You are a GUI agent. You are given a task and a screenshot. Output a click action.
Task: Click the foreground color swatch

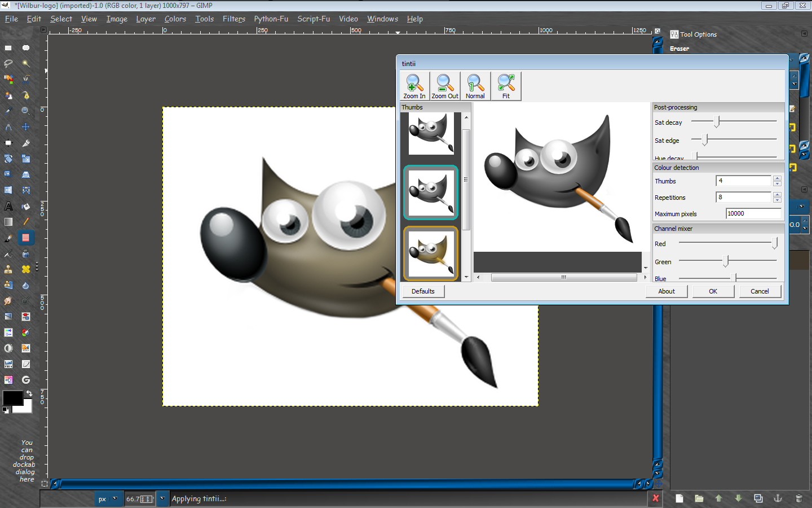12,398
